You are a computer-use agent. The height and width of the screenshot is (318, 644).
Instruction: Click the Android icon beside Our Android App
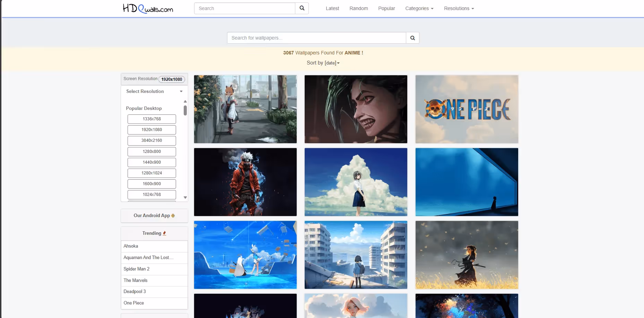pos(173,216)
